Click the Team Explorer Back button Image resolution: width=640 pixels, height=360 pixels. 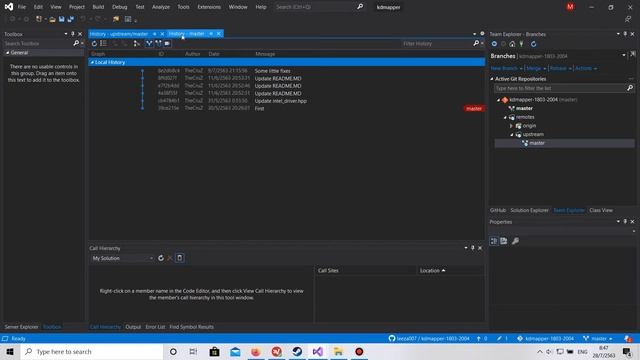(494, 44)
